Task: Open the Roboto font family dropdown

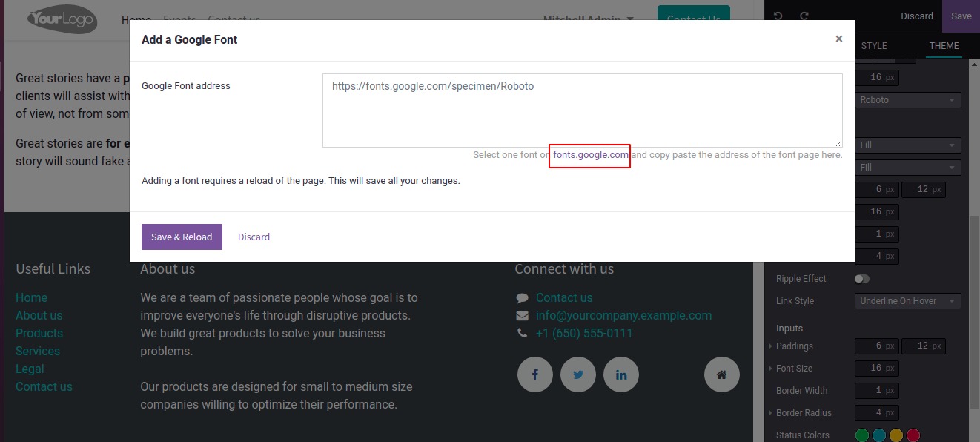Action: pyautogui.click(x=907, y=100)
